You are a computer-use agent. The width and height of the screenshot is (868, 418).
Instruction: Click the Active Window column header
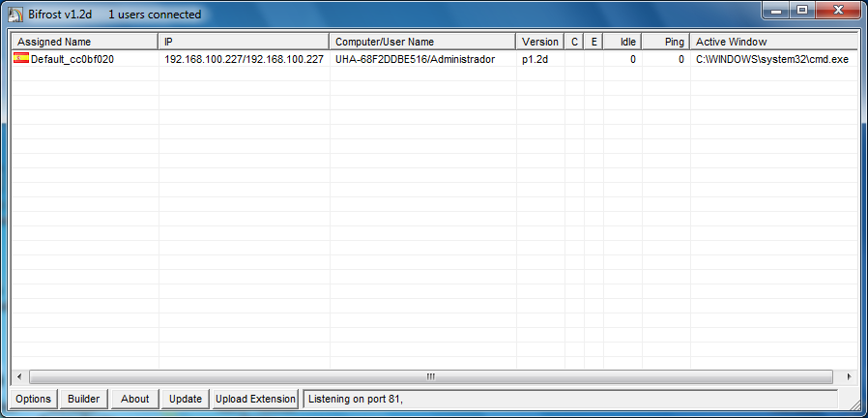773,42
